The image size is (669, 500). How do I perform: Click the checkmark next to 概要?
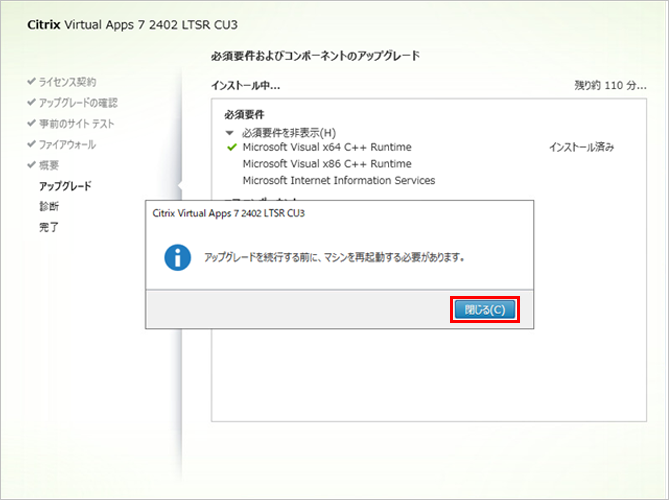31,165
